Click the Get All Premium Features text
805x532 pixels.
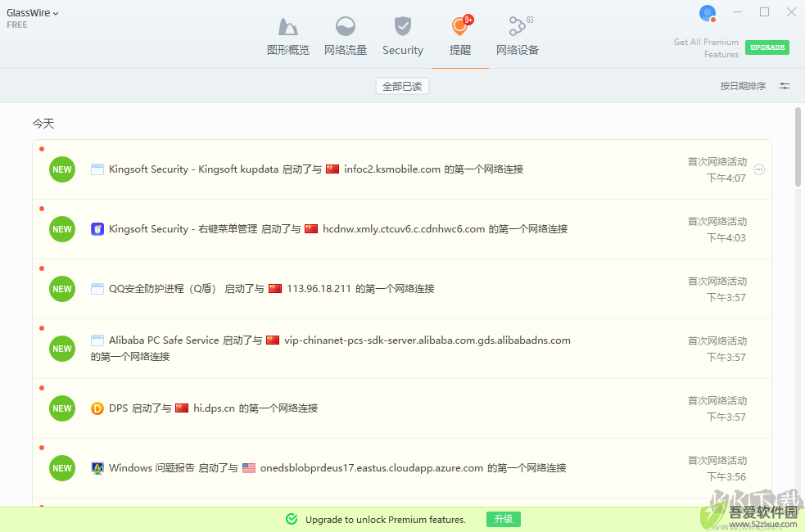[706, 48]
